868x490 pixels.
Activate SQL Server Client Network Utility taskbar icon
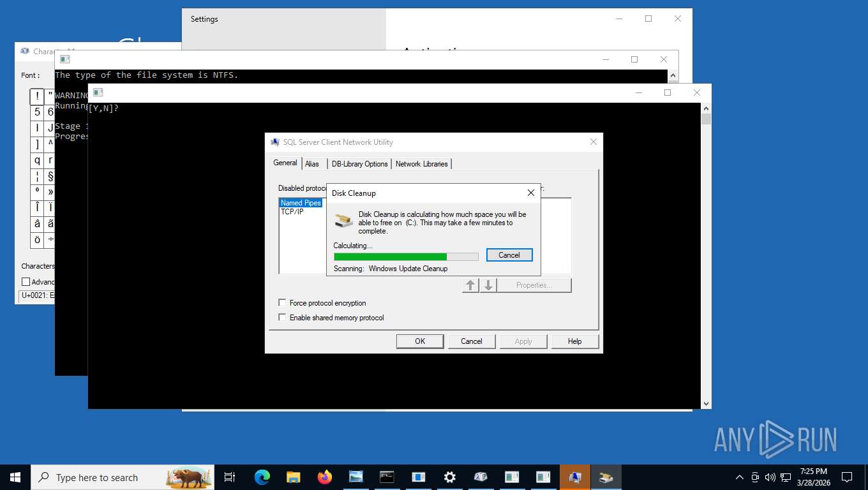(574, 477)
